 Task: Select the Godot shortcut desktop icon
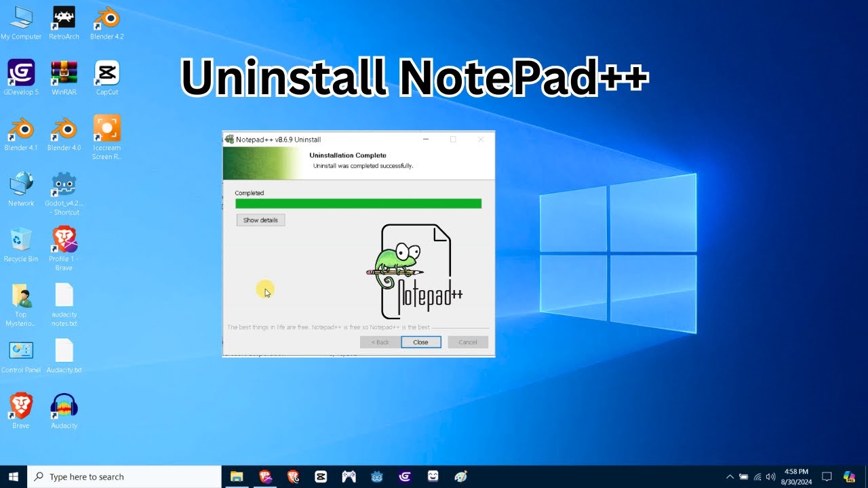point(64,193)
